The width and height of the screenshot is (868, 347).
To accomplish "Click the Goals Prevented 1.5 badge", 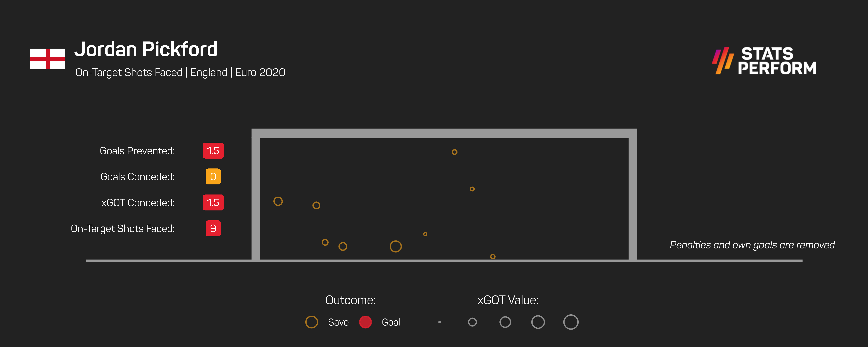I will pyautogui.click(x=213, y=151).
